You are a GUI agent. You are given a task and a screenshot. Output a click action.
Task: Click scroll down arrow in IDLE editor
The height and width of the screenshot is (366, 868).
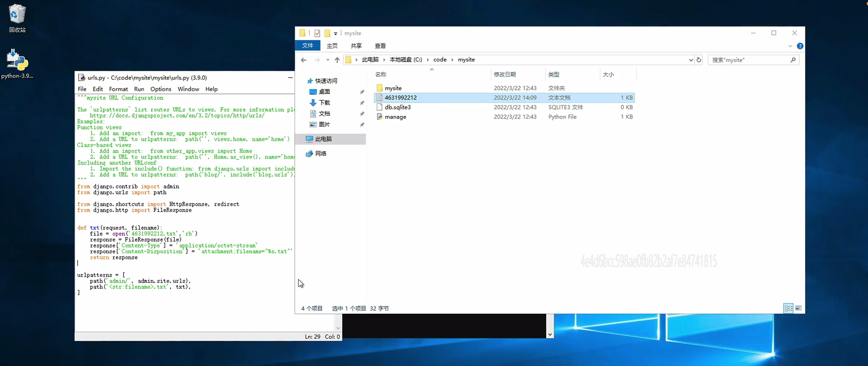coord(338,328)
